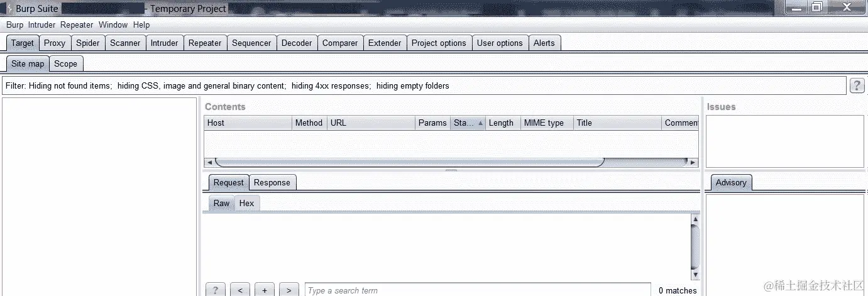This screenshot has height=296, width=868.
Task: Click down arrow of request vertical scrollbar
Action: 695,275
